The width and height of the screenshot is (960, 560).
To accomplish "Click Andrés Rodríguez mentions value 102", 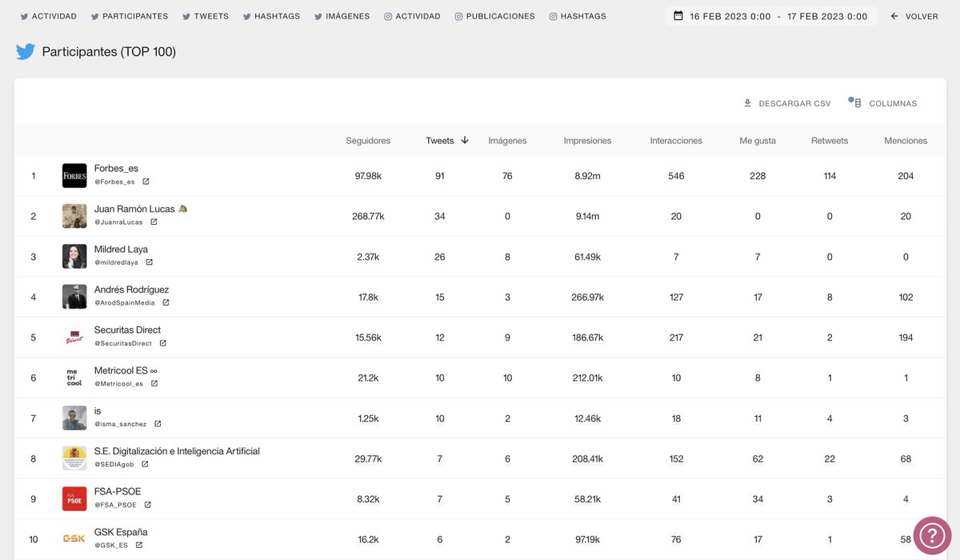I will tap(906, 297).
